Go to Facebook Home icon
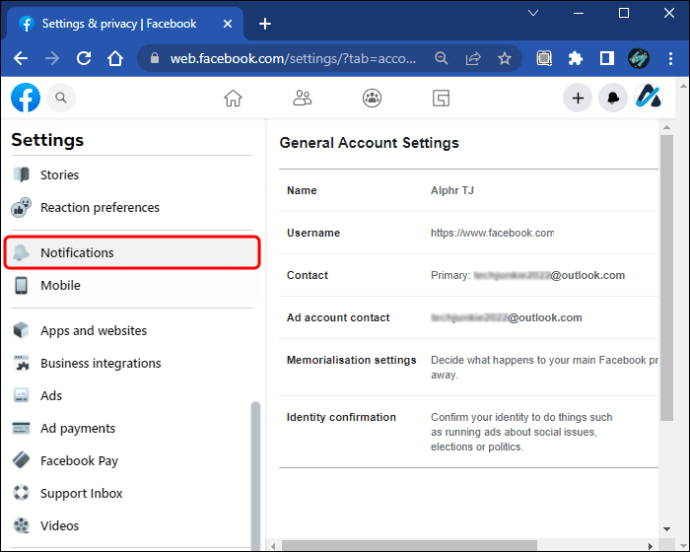Screen dimensions: 690x552 coord(233,98)
